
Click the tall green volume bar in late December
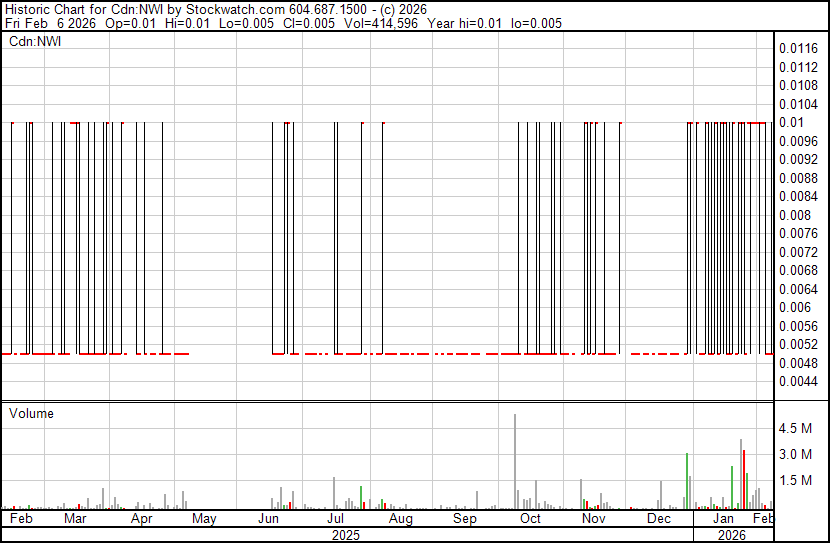pos(687,481)
